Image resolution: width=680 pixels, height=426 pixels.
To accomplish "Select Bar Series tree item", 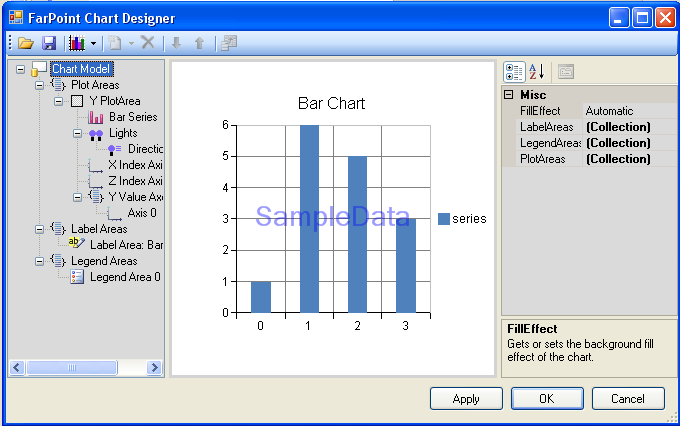I will click(133, 117).
